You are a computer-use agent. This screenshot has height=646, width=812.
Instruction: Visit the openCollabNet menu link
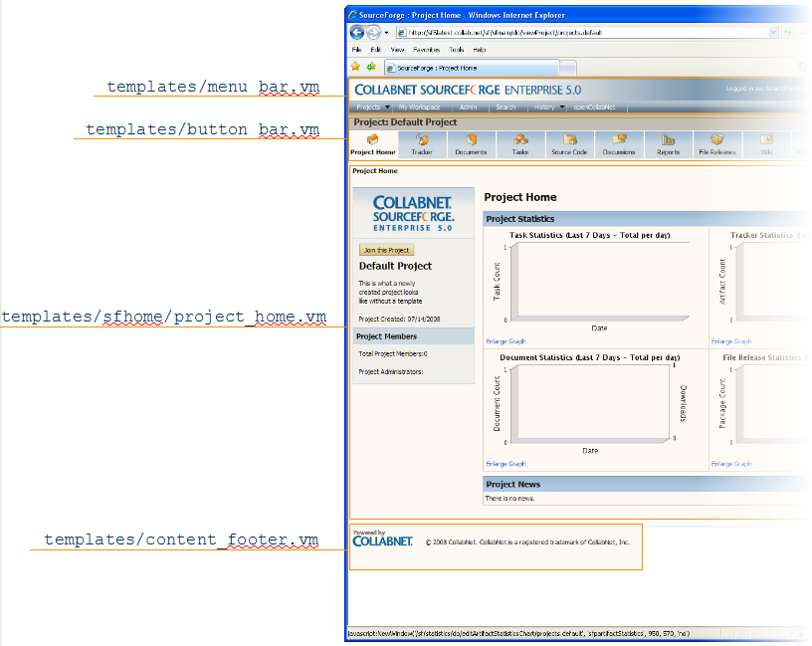(x=594, y=108)
